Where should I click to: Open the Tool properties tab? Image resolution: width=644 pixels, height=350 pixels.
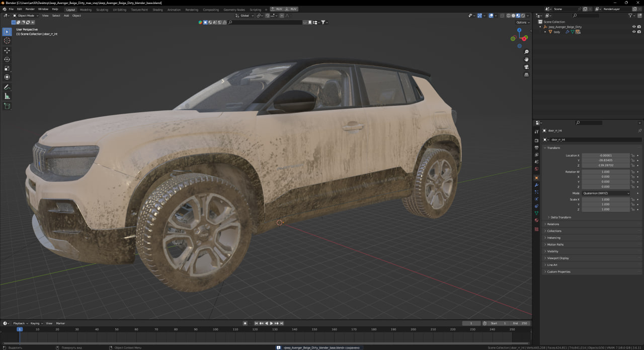click(536, 131)
